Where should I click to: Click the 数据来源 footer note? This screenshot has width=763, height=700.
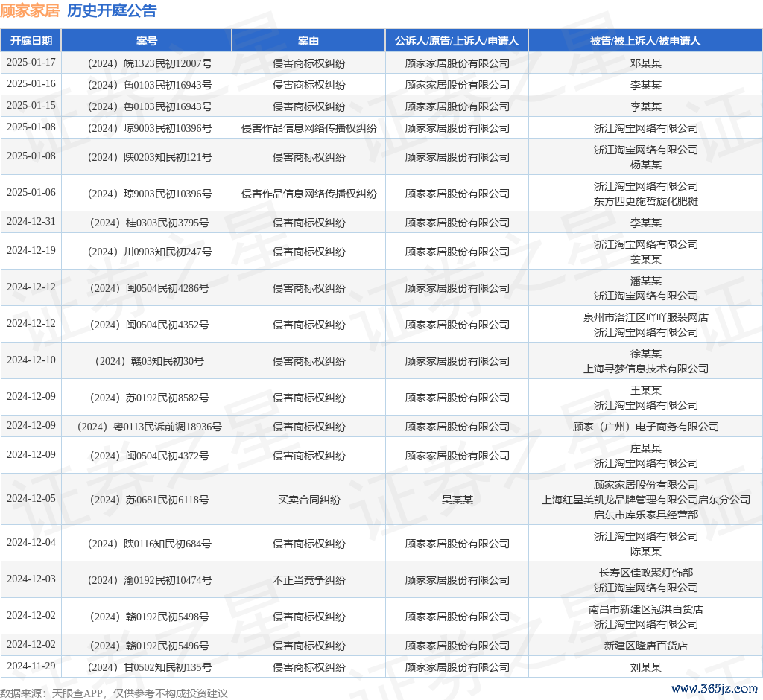[114, 693]
